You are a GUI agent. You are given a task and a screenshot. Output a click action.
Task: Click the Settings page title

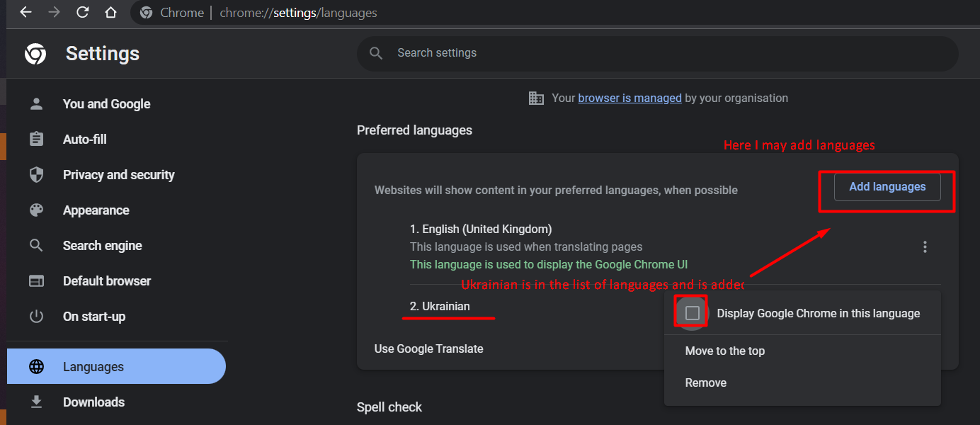[103, 54]
